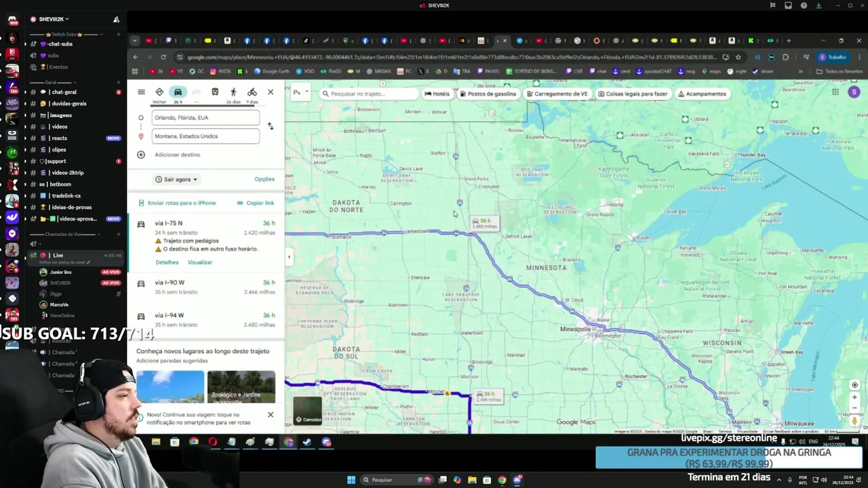Filter map by Postos de gasolina
The image size is (868, 488).
point(488,94)
